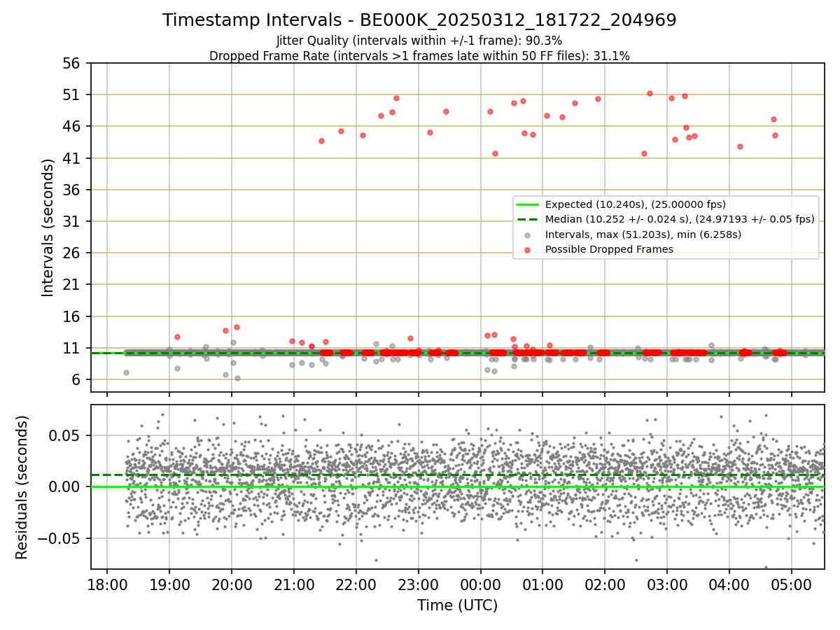This screenshot has width=840, height=630.
Task: Click the 23:00 time tick label
Action: pyautogui.click(x=419, y=584)
